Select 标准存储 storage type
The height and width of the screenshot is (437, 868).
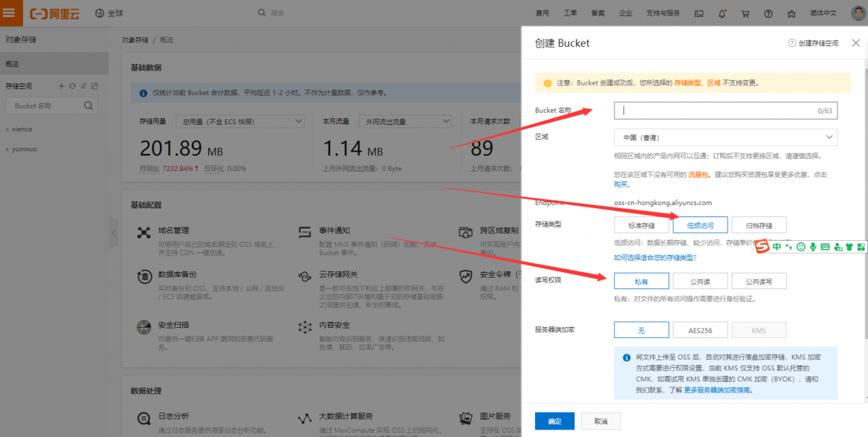(641, 225)
